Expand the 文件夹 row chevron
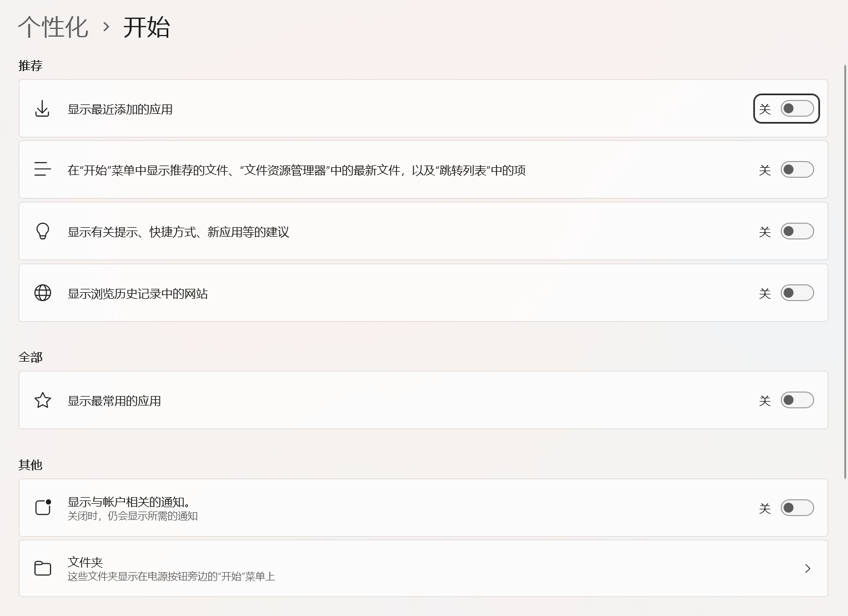Viewport: 848px width, 616px height. pyautogui.click(x=807, y=568)
